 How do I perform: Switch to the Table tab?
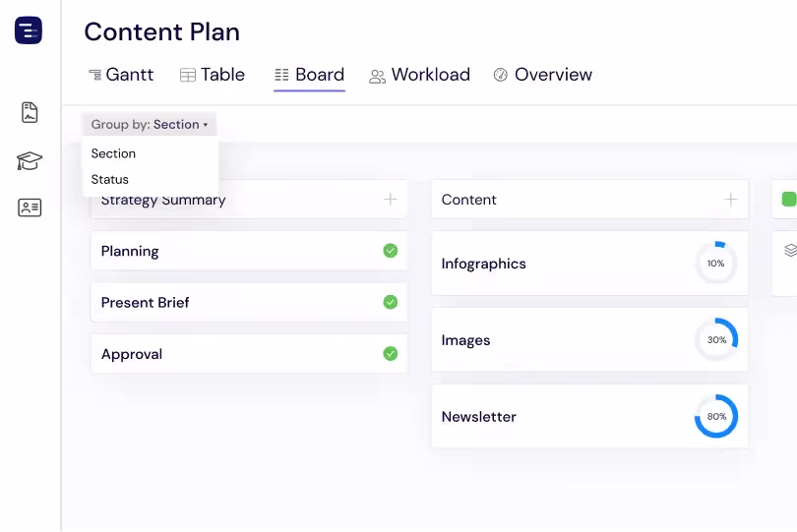point(213,75)
